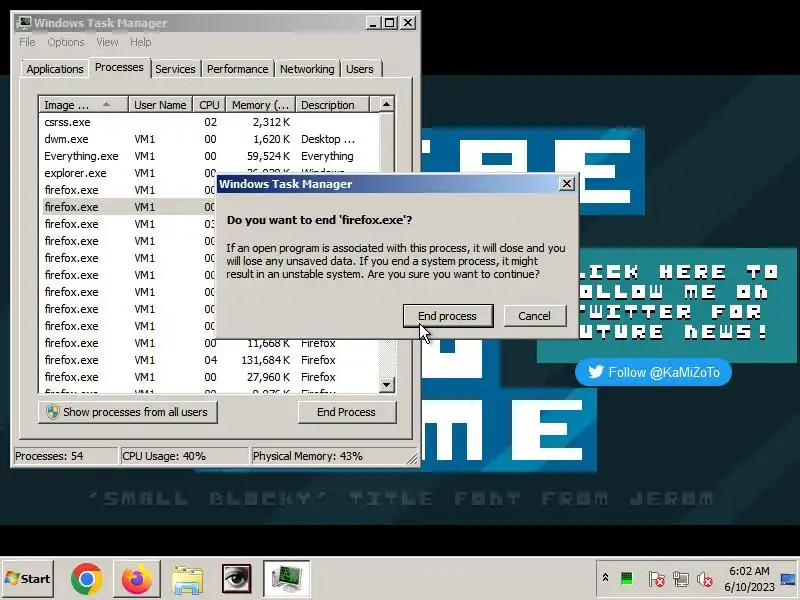Select the Processes tab
This screenshot has width=800, height=600.
click(x=119, y=67)
